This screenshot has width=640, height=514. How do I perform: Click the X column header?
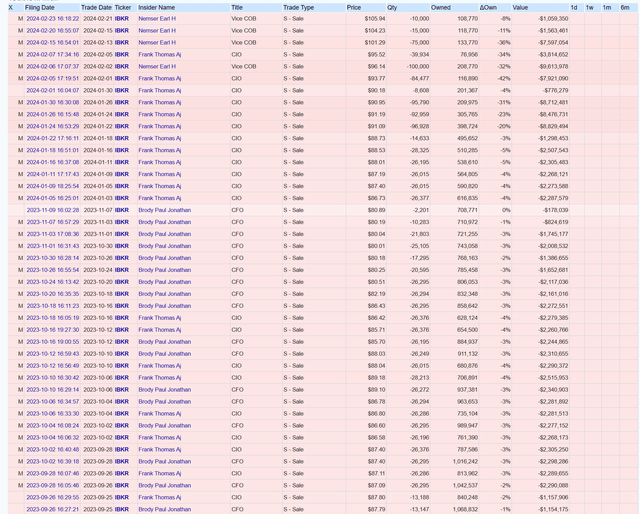[x=11, y=7]
